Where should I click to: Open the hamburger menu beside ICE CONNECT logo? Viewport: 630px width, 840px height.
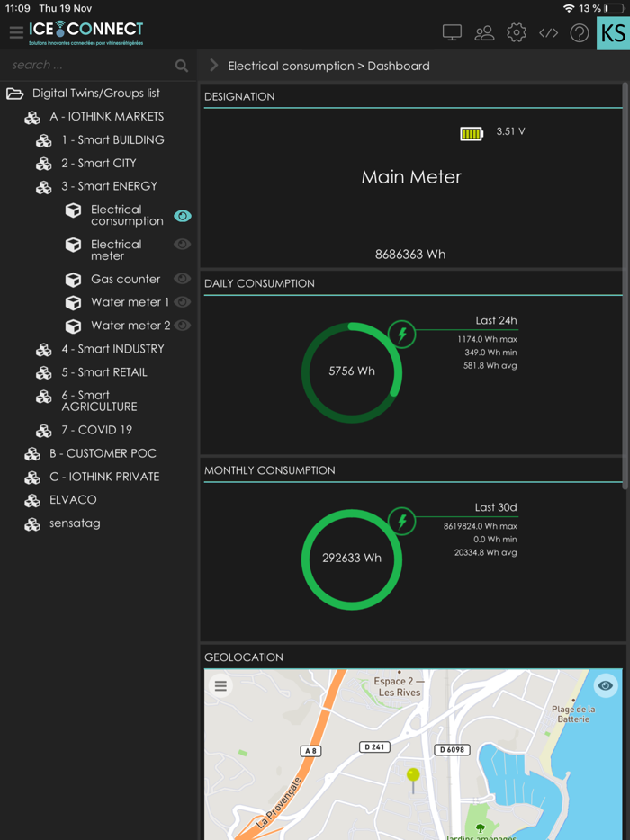point(16,32)
